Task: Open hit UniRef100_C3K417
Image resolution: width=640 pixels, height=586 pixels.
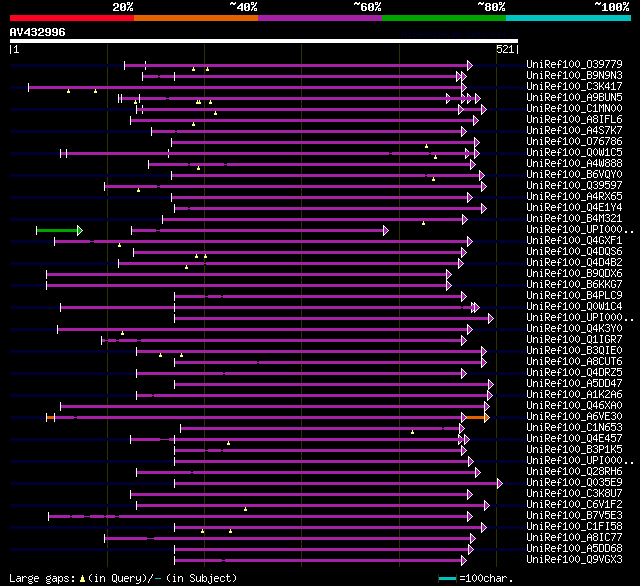Action: pyautogui.click(x=574, y=86)
